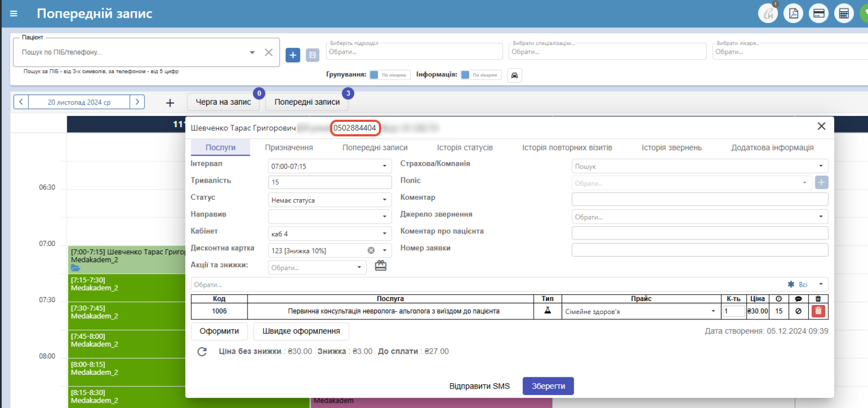The height and width of the screenshot is (408, 868).
Task: Go to next day with right arrow
Action: (x=137, y=102)
